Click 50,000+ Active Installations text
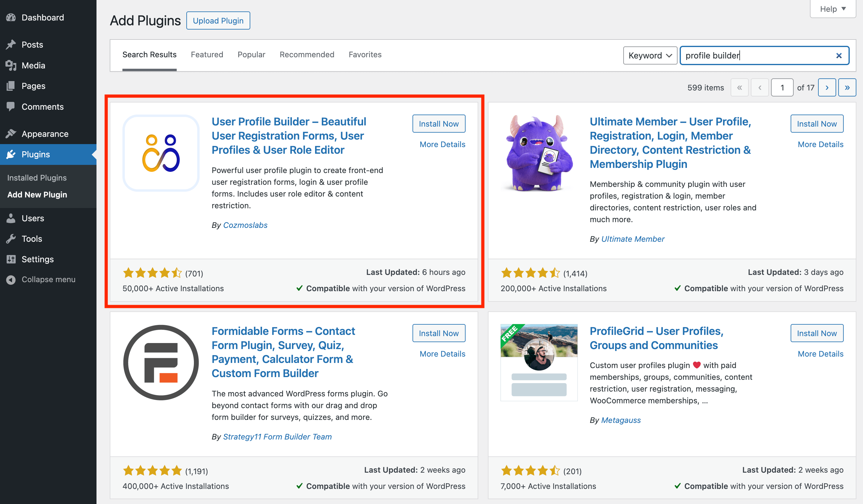Screen dimensions: 863x504 click(173, 288)
